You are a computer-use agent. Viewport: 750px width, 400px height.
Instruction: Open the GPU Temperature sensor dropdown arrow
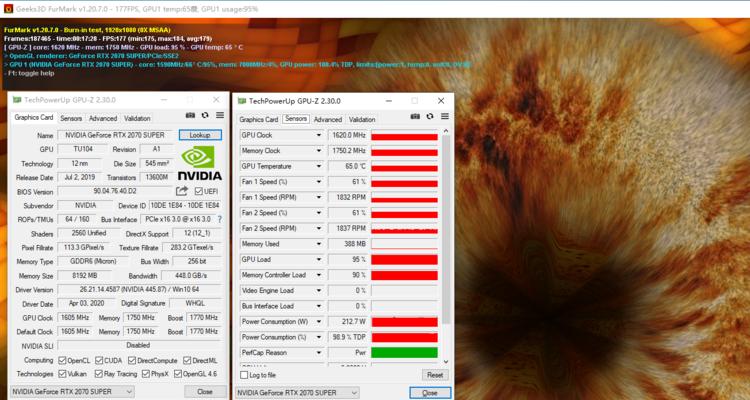[x=319, y=167]
